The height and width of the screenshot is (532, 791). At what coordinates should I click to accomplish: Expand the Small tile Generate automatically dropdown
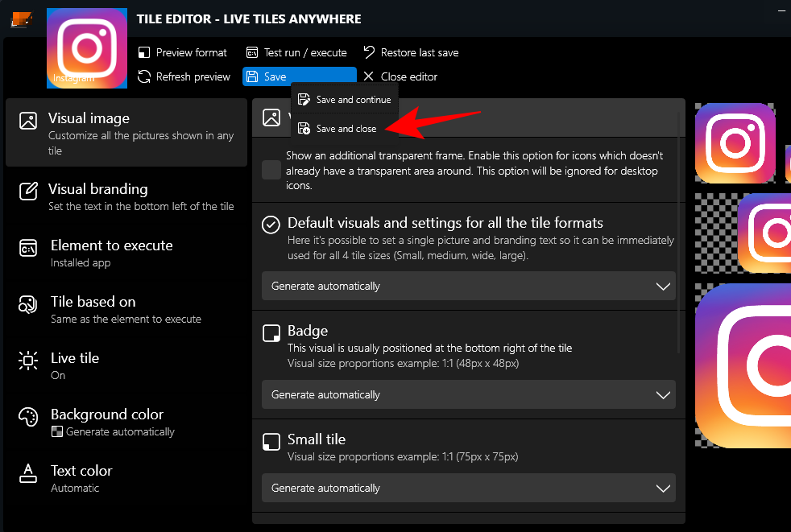pyautogui.click(x=468, y=488)
